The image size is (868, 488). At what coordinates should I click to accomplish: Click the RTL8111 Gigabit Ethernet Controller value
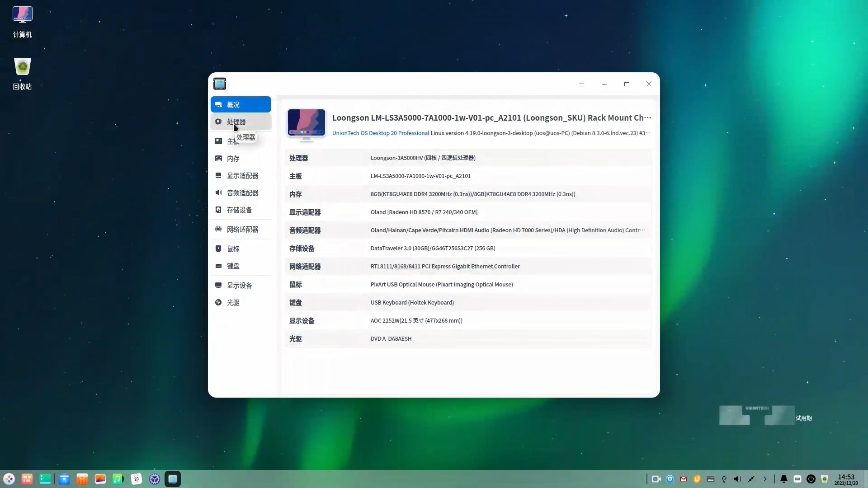coord(445,266)
